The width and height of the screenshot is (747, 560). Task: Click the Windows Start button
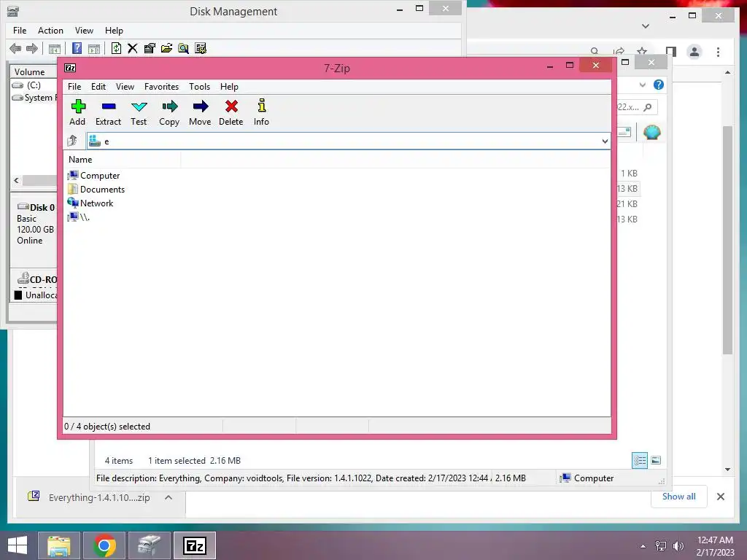18,545
